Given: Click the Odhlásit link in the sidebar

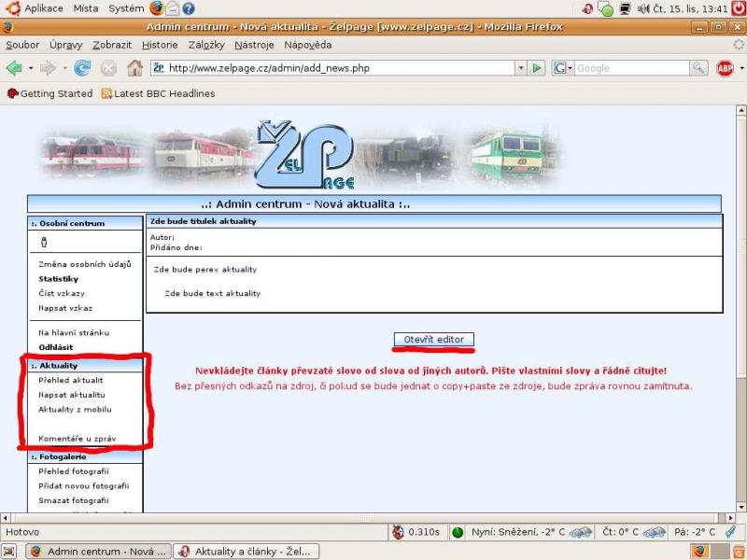Looking at the screenshot, I should pyautogui.click(x=56, y=347).
